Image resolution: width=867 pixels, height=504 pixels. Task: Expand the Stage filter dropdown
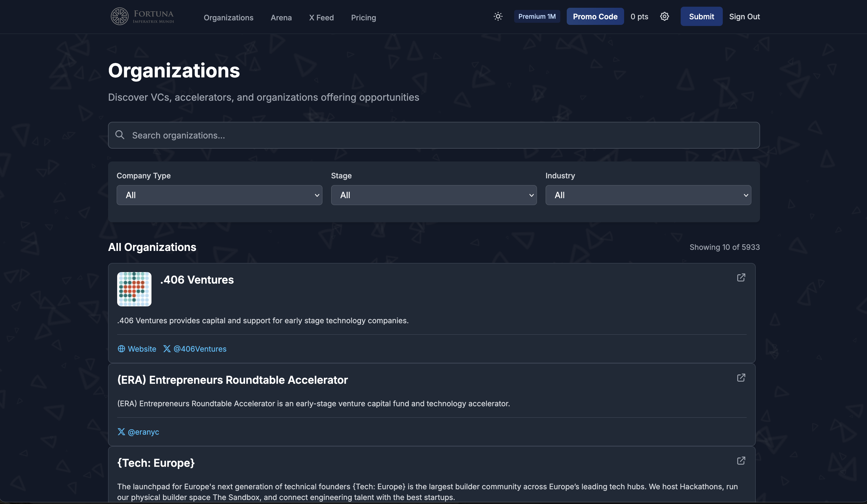point(433,195)
